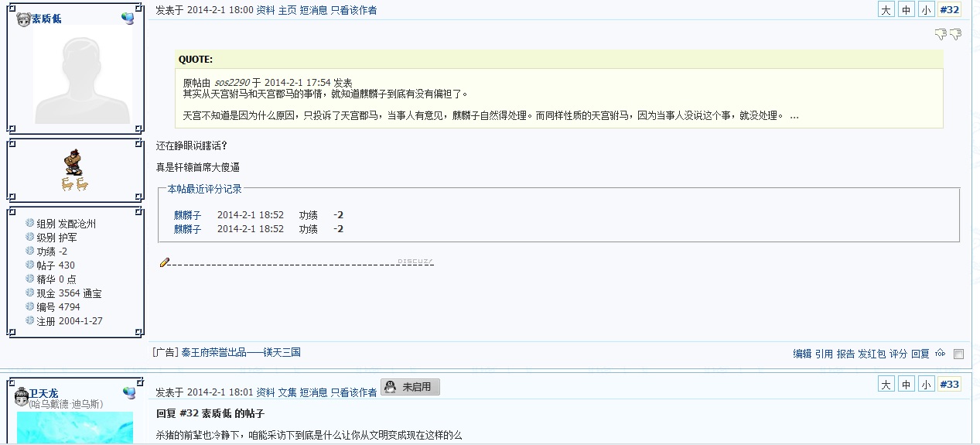The height and width of the screenshot is (445, 980).
Task: Click the 注册 2004-1-27 profile line
Action: (x=70, y=321)
